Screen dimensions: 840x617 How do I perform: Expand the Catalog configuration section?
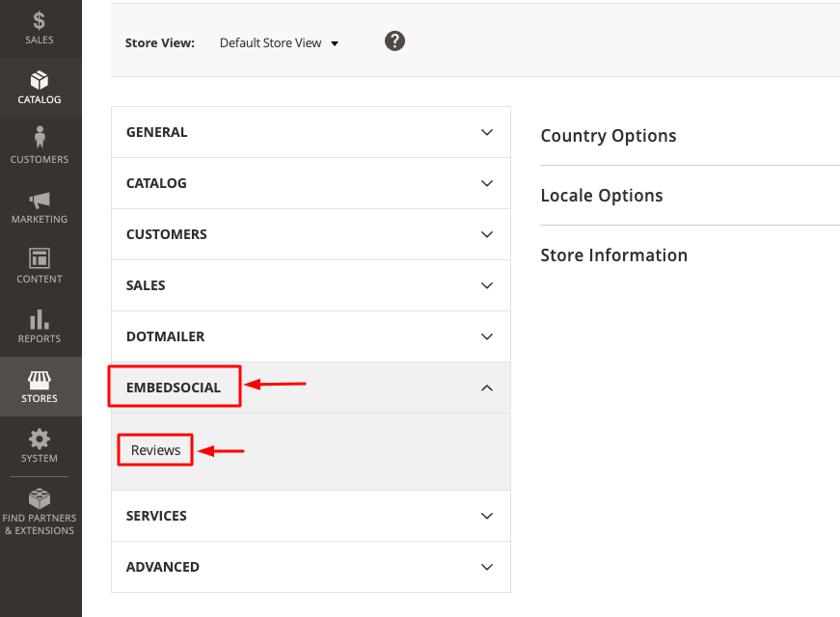click(x=311, y=183)
